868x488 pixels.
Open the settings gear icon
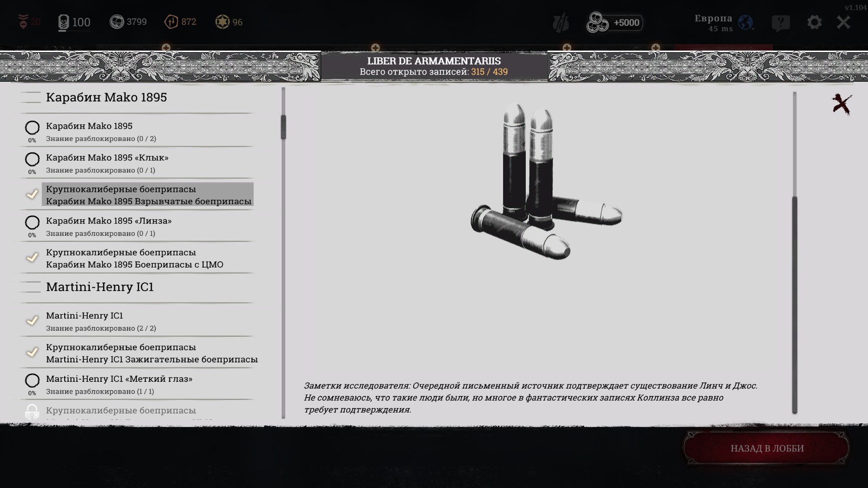[x=814, y=22]
